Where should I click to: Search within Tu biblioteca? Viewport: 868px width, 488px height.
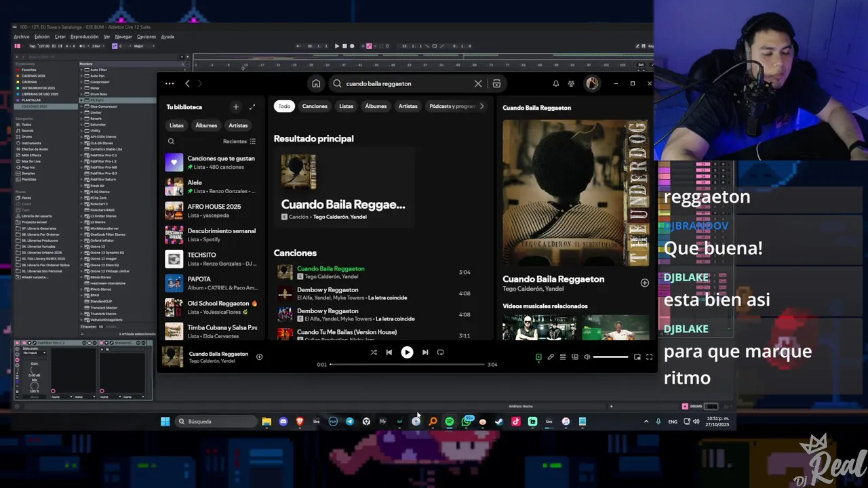(171, 142)
